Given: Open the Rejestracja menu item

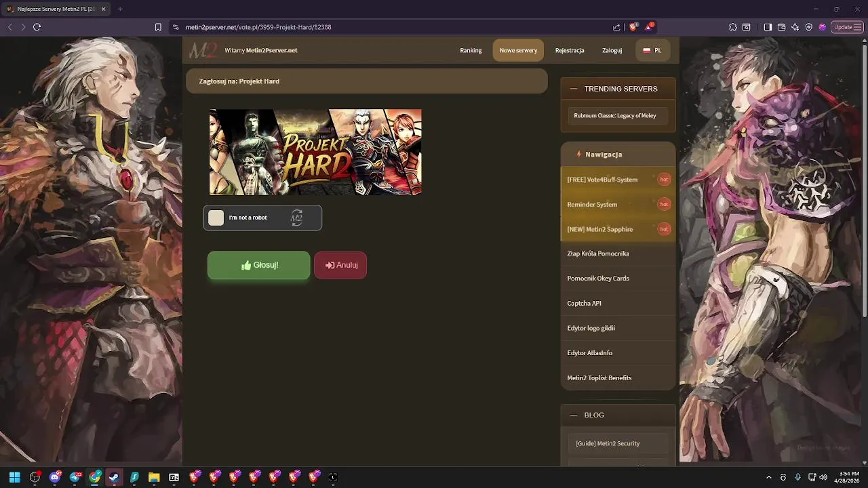Looking at the screenshot, I should pos(570,50).
